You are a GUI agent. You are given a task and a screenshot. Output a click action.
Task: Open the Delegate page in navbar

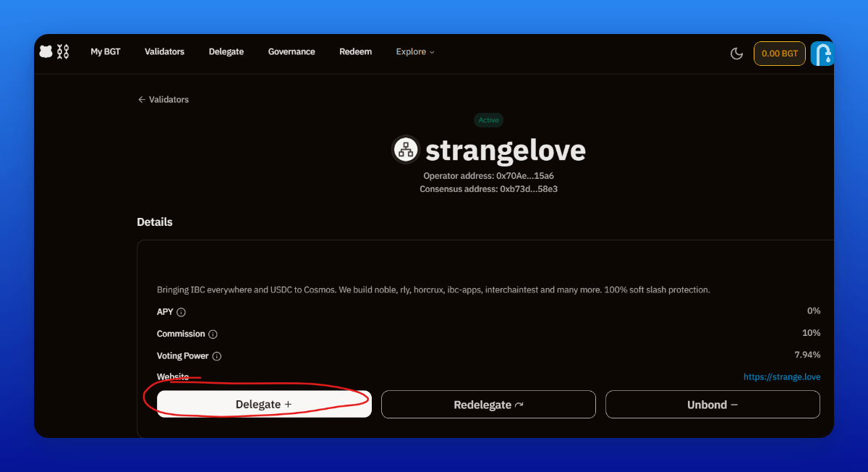[226, 52]
